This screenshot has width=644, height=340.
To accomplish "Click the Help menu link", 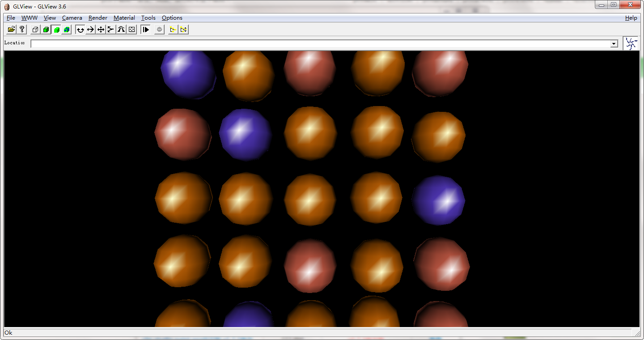I will (631, 18).
